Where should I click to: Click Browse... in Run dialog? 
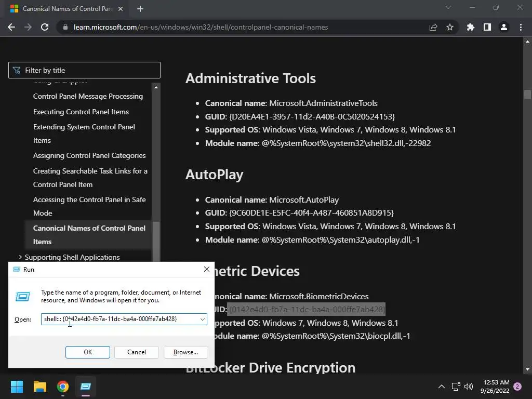(x=185, y=352)
